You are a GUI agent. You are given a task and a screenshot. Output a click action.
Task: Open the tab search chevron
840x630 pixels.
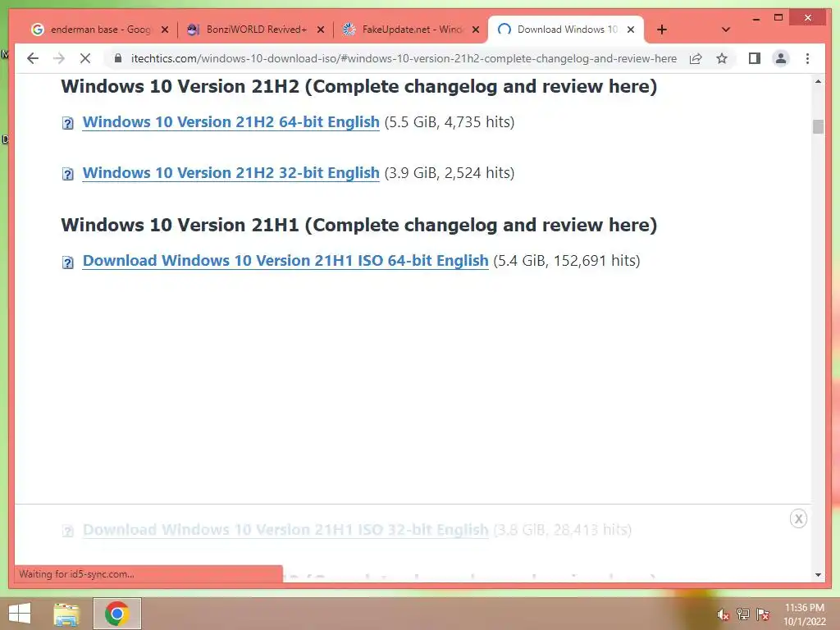tap(726, 30)
